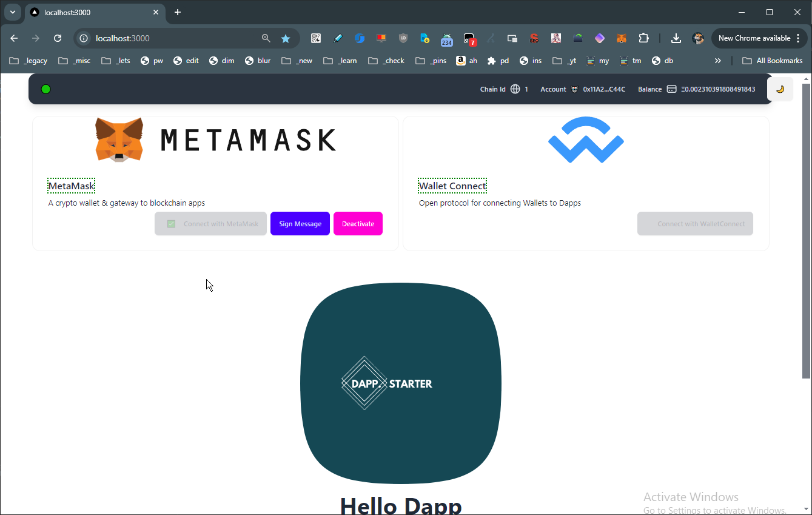Open a new browser tab
This screenshot has height=515, width=812.
pos(178,12)
